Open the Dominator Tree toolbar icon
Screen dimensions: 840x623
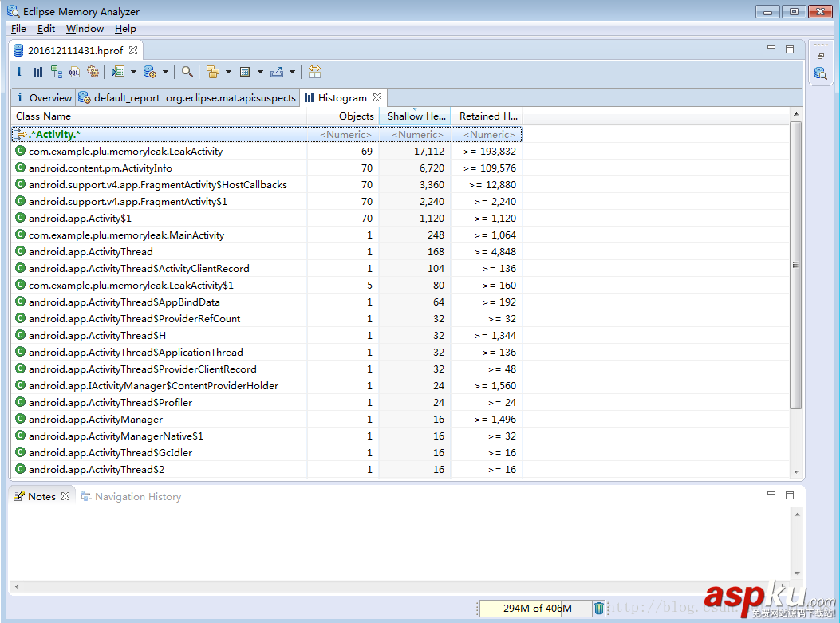(x=56, y=72)
